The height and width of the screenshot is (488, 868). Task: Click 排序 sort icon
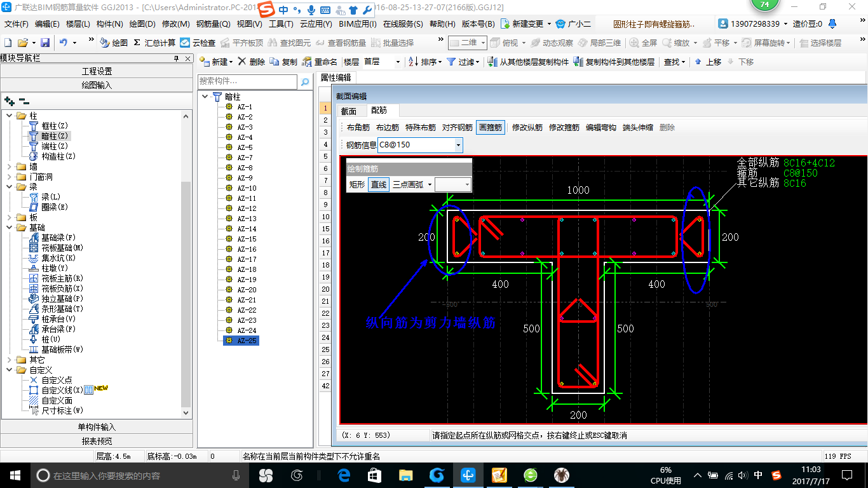click(x=412, y=62)
